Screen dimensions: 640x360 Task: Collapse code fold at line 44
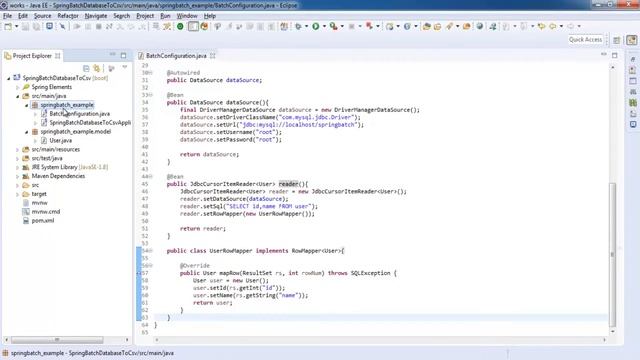150,176
